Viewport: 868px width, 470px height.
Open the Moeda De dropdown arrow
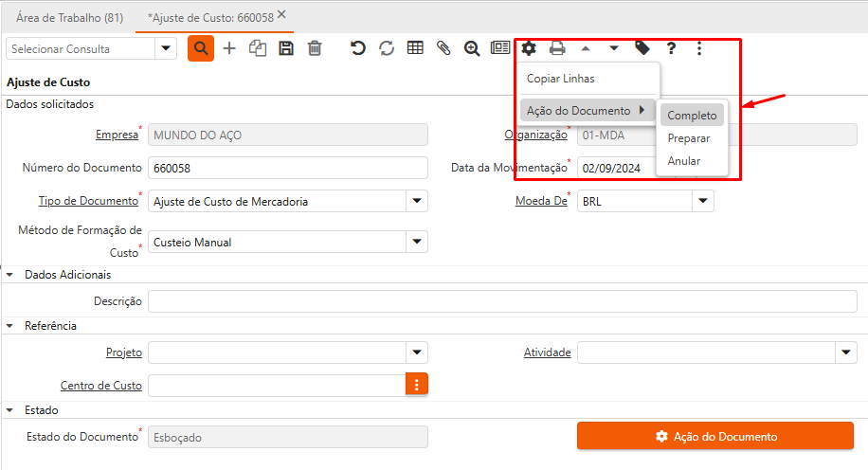tap(702, 201)
